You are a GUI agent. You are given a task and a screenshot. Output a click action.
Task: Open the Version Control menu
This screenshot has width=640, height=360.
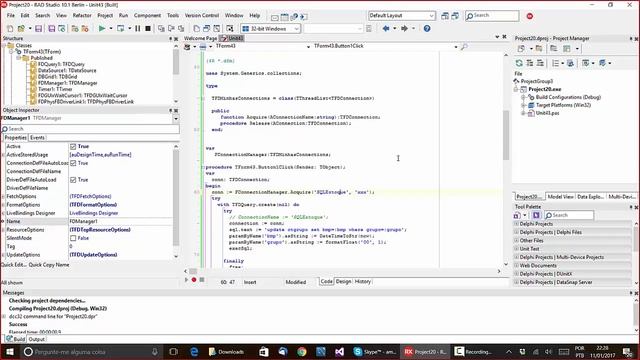pos(202,16)
